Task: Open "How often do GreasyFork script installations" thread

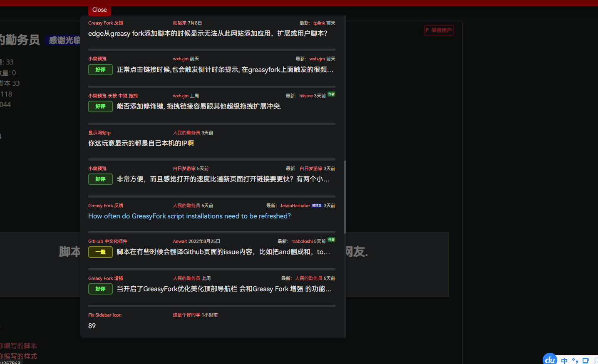Action: pos(189,216)
